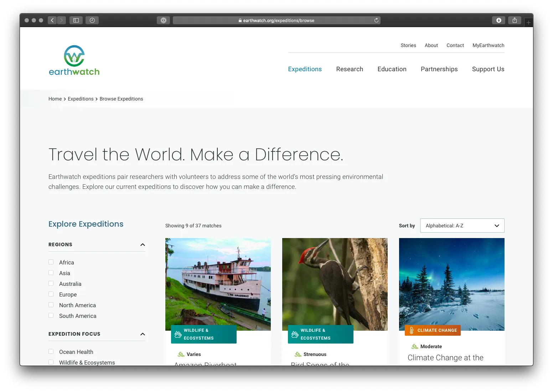Click the Wildlife & Ecosystems badge on woodpecker card
Viewport: 553px width, 392px height.
(321, 334)
